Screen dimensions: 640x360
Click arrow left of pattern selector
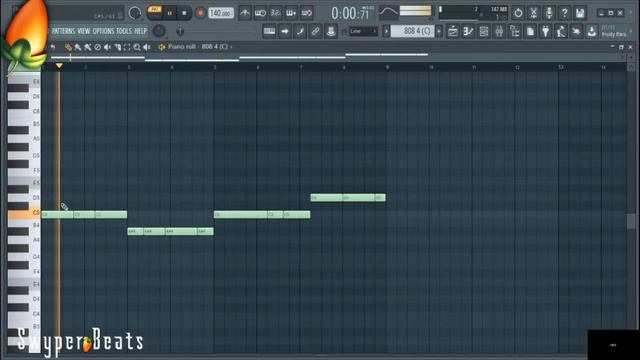[x=386, y=31]
